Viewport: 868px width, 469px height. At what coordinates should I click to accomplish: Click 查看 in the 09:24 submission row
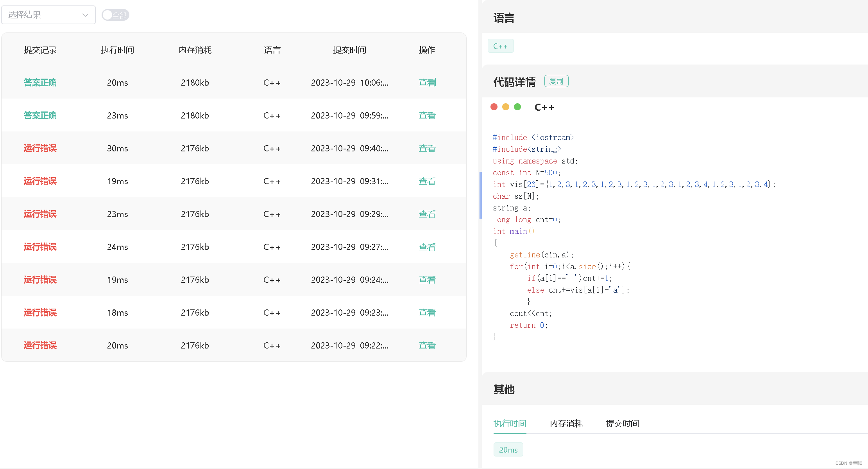(427, 280)
